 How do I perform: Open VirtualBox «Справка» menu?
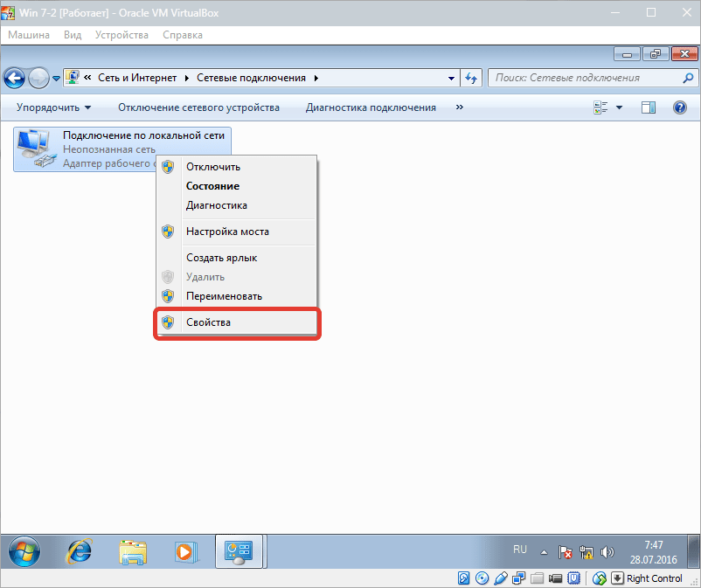(183, 35)
